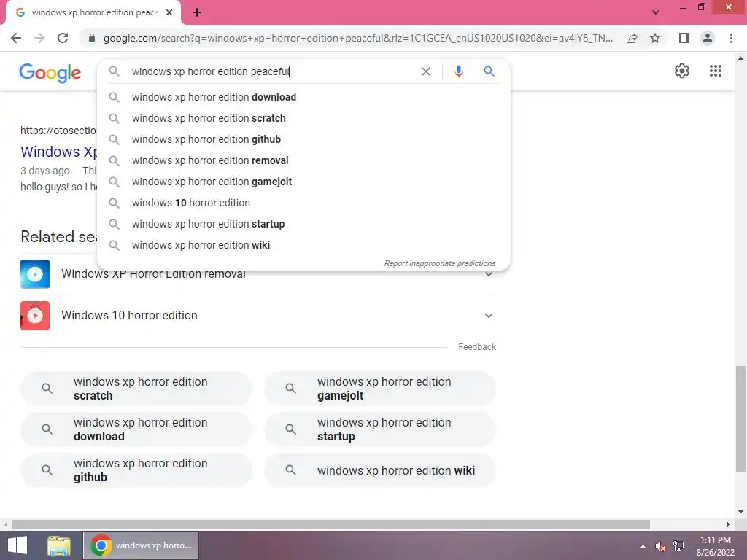Open related search chip scratch
The height and width of the screenshot is (560, 747).
coord(136,389)
